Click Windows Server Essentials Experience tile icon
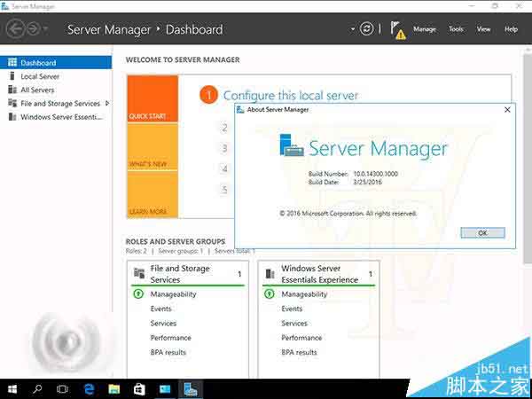The width and height of the screenshot is (532, 399). (x=270, y=273)
